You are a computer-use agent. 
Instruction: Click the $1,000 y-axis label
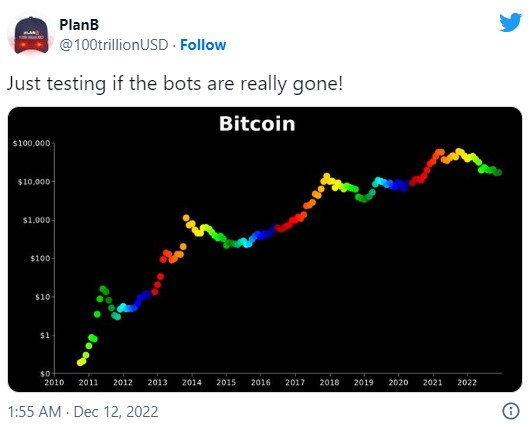36,220
